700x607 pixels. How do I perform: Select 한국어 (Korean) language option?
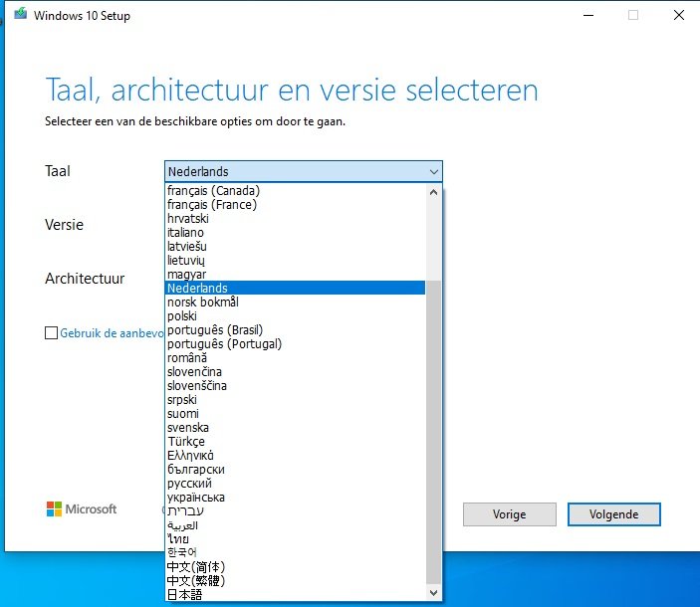[x=295, y=552]
